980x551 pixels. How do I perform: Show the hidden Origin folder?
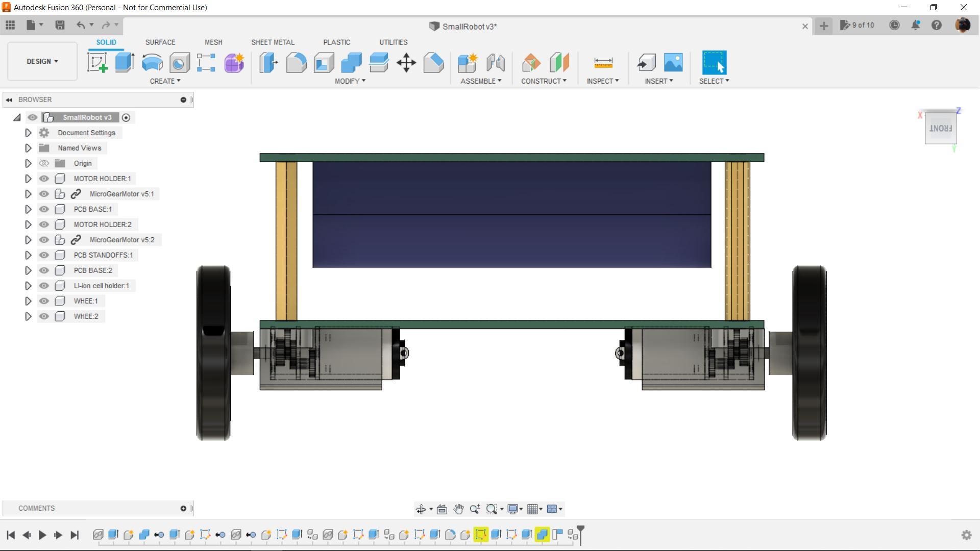[x=44, y=163]
